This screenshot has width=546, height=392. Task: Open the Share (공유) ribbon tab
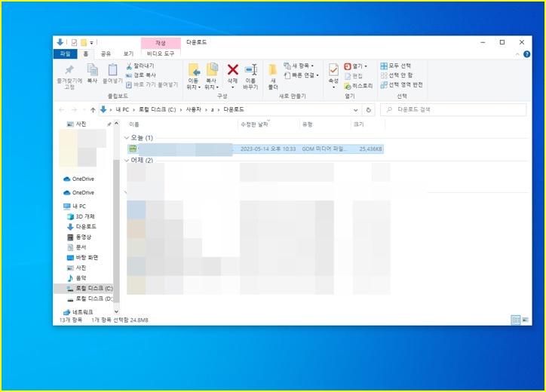pyautogui.click(x=106, y=54)
